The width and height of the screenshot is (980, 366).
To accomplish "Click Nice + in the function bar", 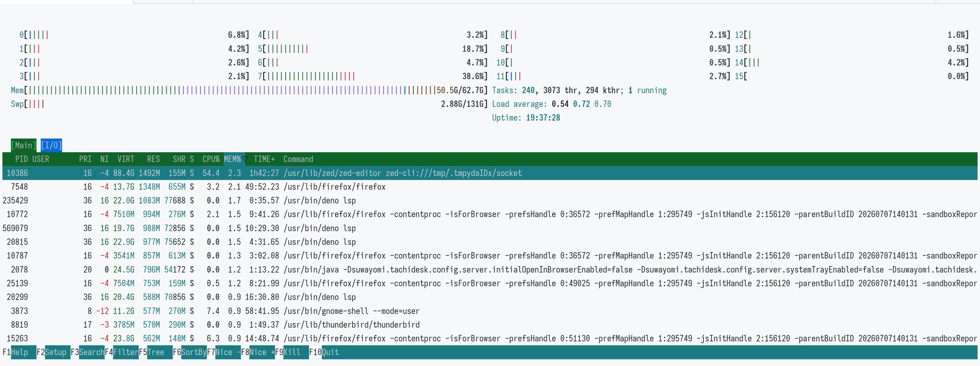I will click(258, 352).
